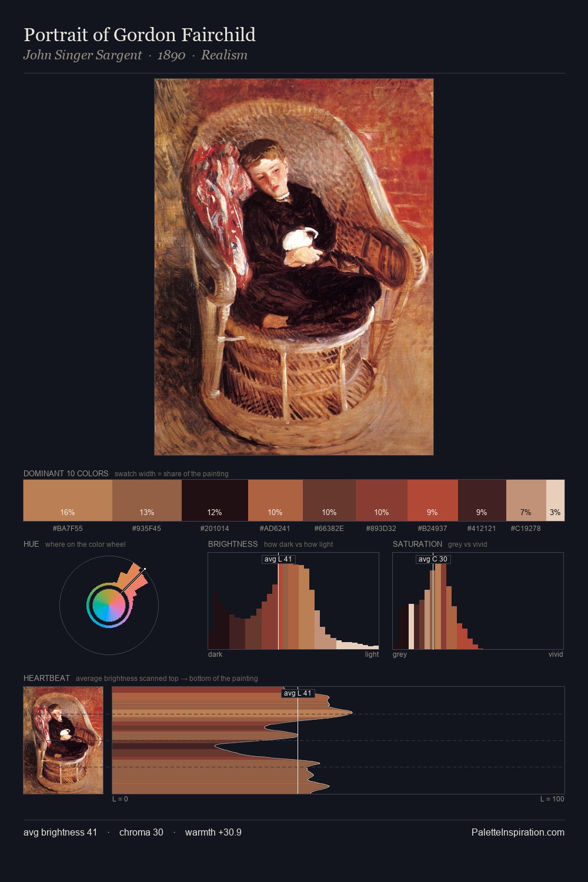The height and width of the screenshot is (882, 588).
Task: Click the #BA7F55 color swatch
Action: [x=68, y=500]
